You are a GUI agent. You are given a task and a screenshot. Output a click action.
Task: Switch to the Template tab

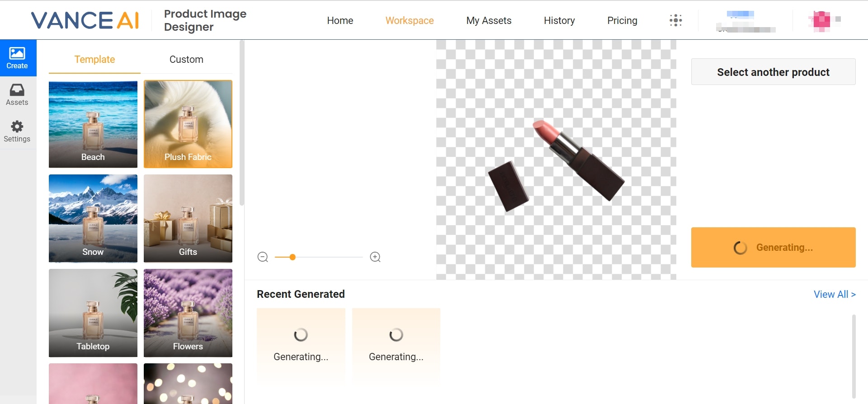click(94, 60)
